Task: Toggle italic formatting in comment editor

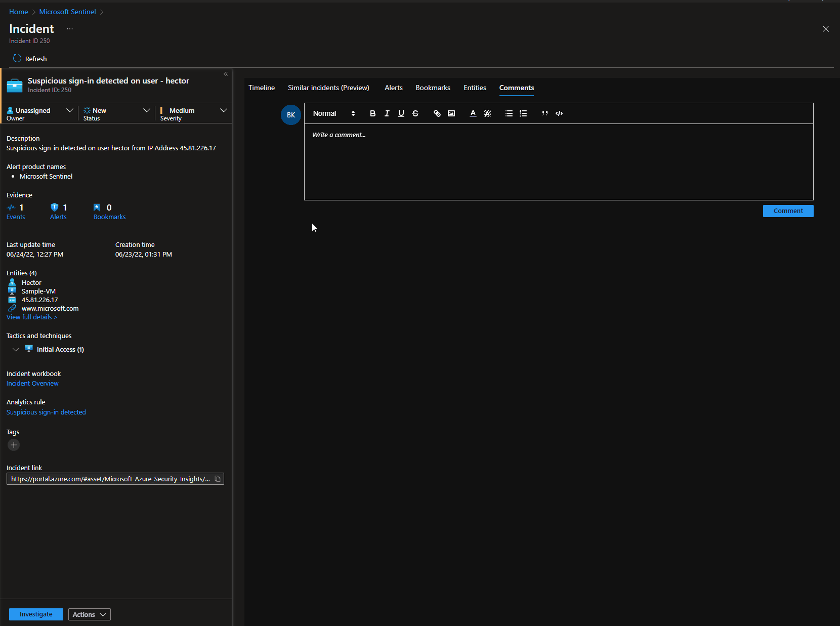Action: click(x=387, y=113)
